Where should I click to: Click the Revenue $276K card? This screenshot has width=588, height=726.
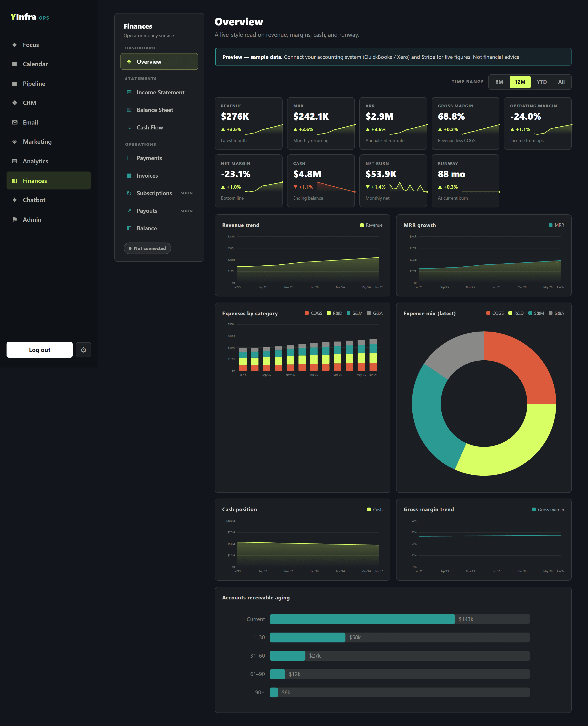pos(248,124)
